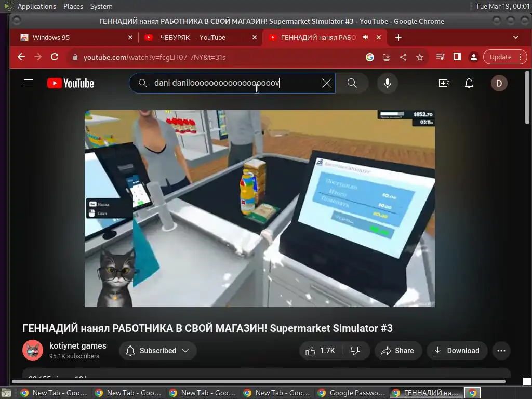Open the Places menu
Viewport: 532px width, 399px height.
73,6
